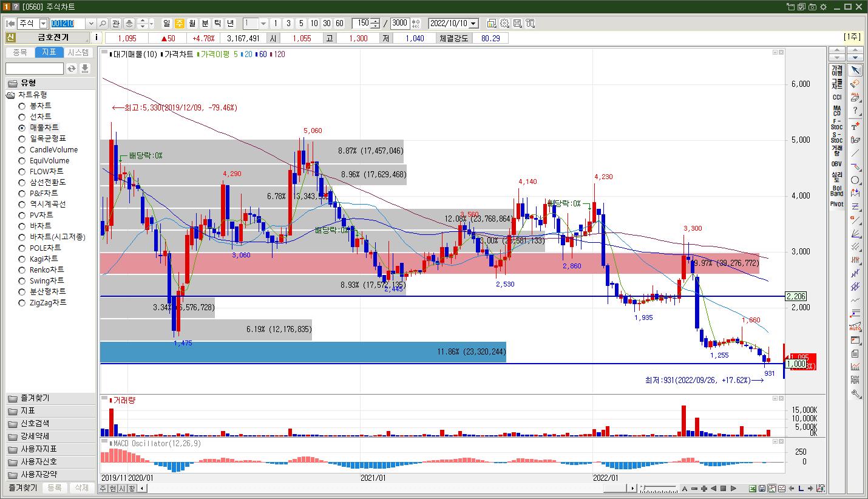Increase the bar count stepper next to 150
868x499 pixels.
click(x=375, y=21)
